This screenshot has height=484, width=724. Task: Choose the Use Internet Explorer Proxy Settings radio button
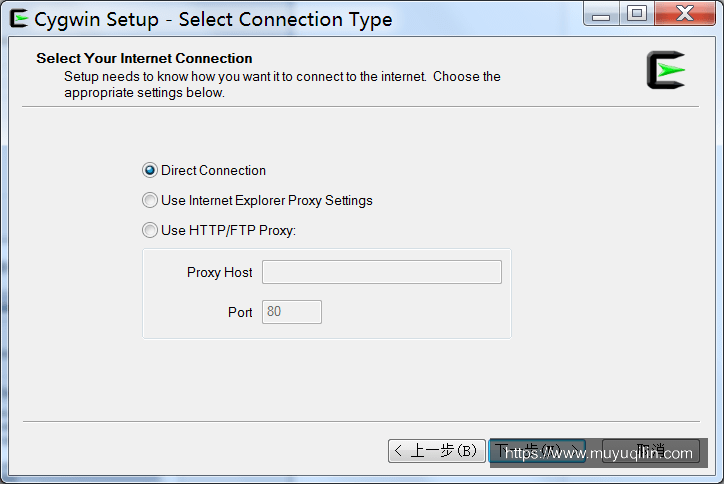tap(150, 200)
